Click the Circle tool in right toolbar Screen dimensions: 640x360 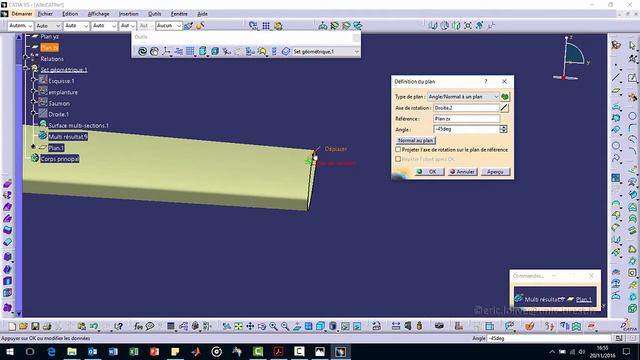632,116
